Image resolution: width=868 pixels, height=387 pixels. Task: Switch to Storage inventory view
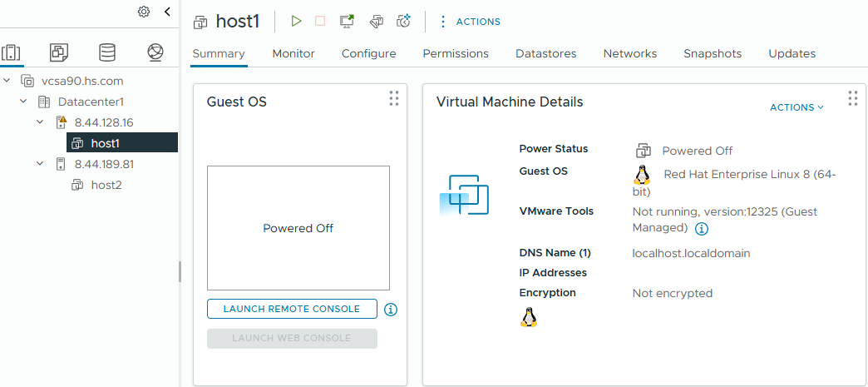pyautogui.click(x=107, y=52)
